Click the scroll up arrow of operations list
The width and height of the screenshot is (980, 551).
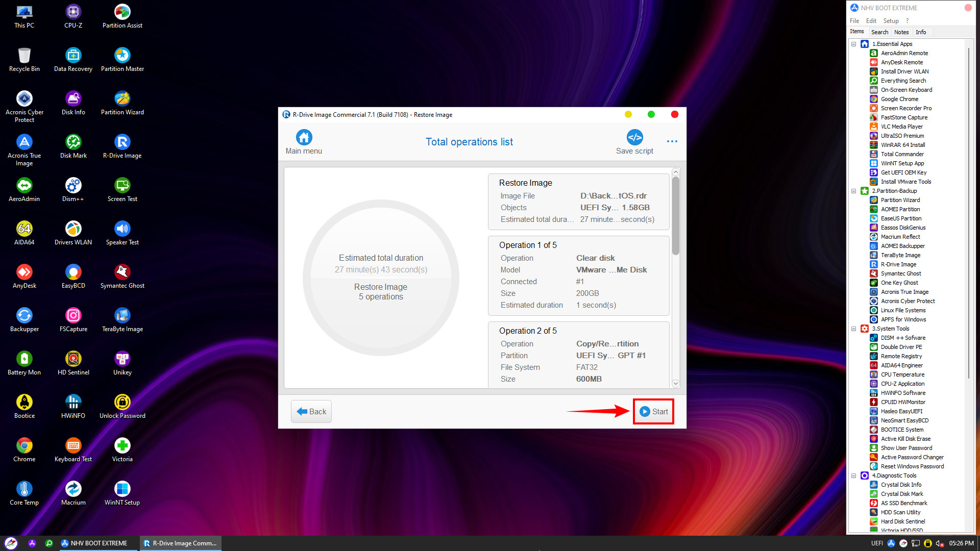tap(676, 172)
